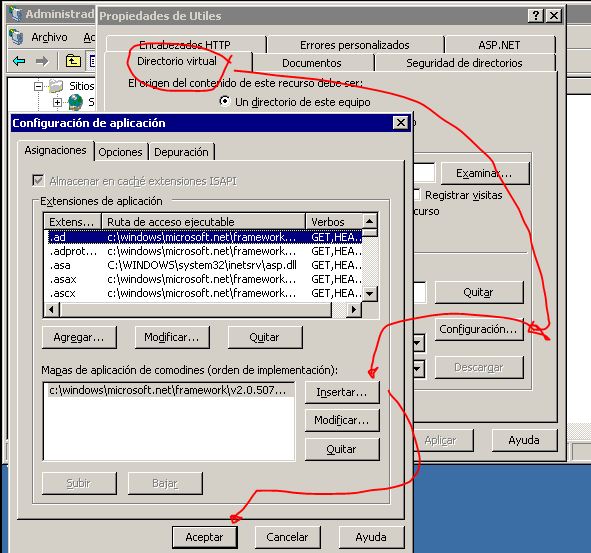Enable the Registrar visitas checkbox
591x553 pixels.
[417, 195]
